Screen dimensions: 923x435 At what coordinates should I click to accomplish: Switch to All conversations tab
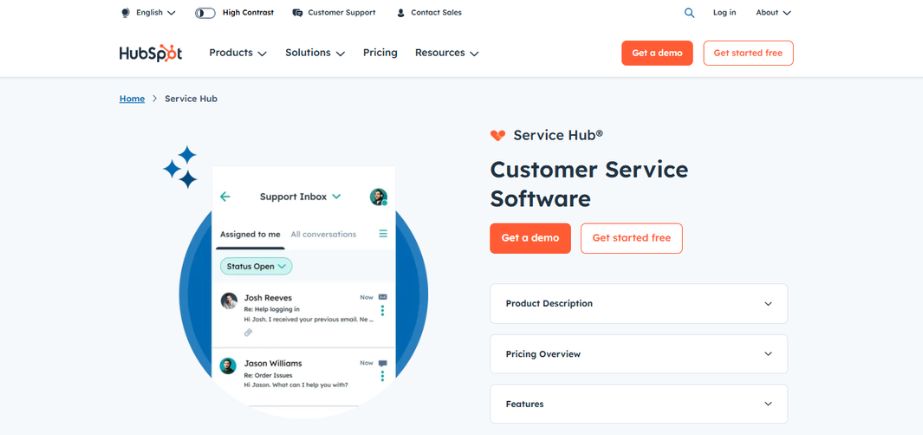[x=323, y=234]
